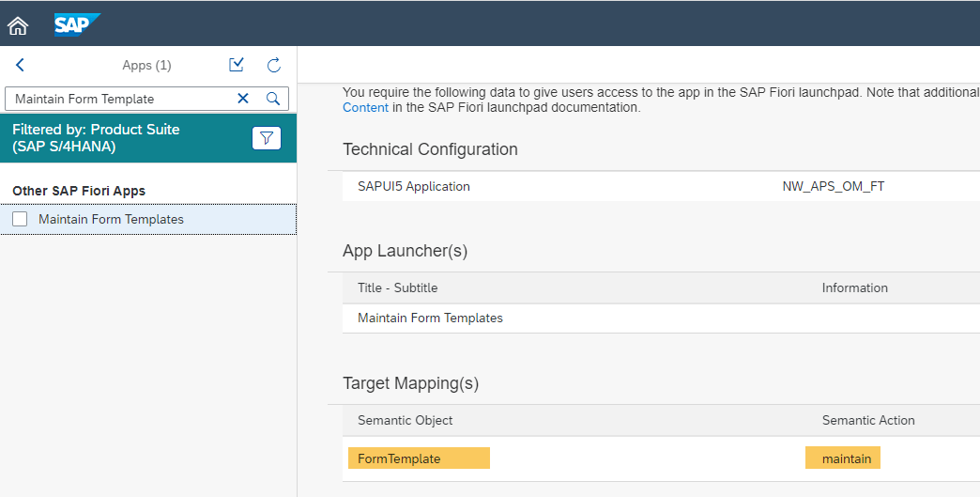Viewport: 980px width, 497px height.
Task: Click the Semantic Object column header
Action: pyautogui.click(x=405, y=420)
